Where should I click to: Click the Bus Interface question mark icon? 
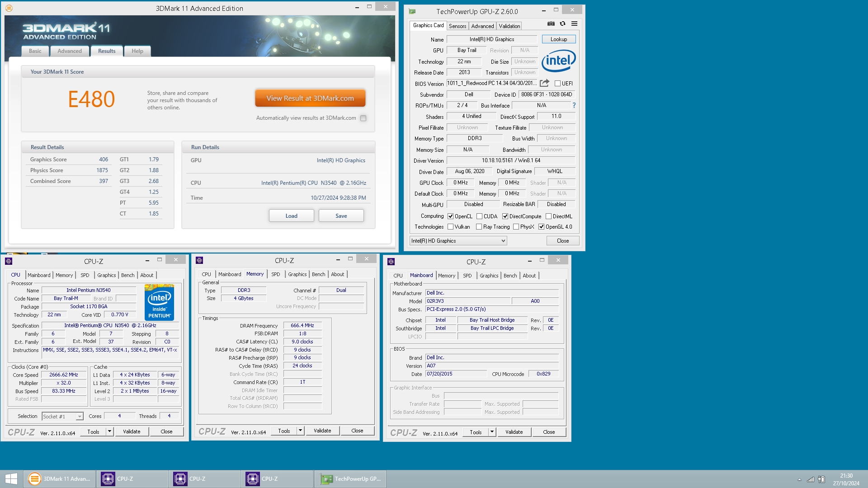coord(574,105)
